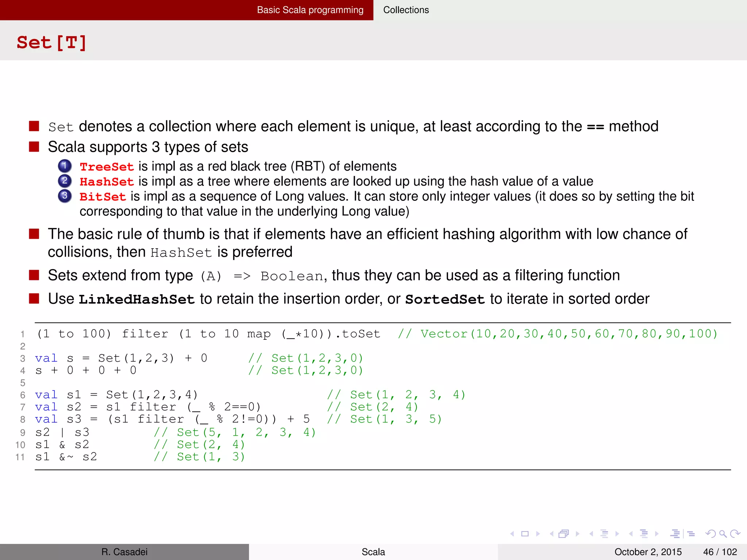Go to next section arrow
Viewport: 747px width, 560px height.
click(657, 534)
